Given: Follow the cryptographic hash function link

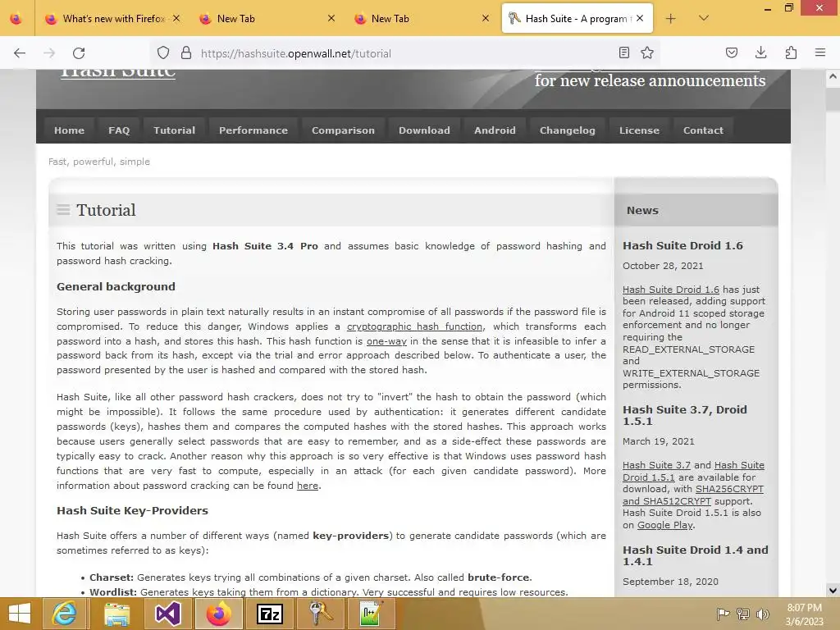Looking at the screenshot, I should (414, 326).
